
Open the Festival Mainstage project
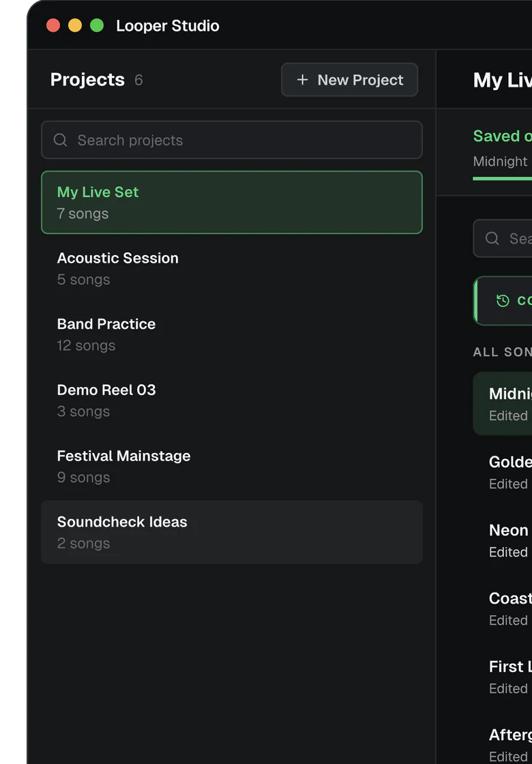[231, 467]
